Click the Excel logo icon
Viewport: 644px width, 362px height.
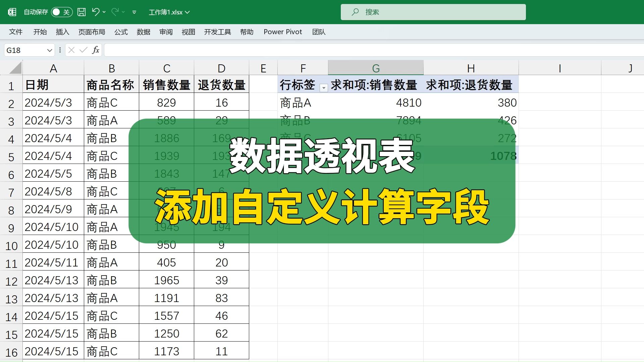tap(12, 12)
